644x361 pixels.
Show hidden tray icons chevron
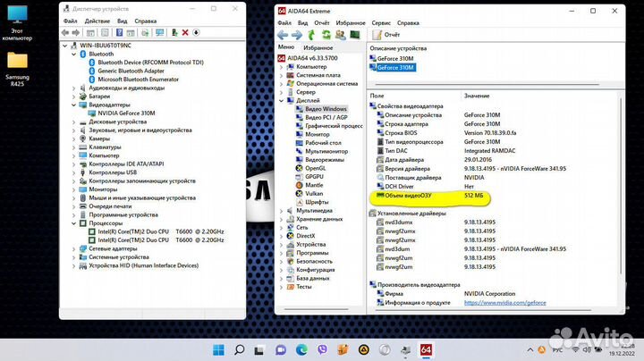click(x=530, y=350)
